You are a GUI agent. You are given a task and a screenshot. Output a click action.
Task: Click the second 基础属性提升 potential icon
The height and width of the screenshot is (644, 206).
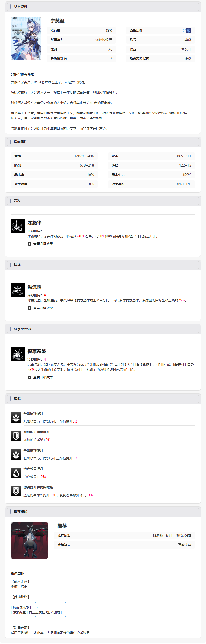click(x=16, y=455)
